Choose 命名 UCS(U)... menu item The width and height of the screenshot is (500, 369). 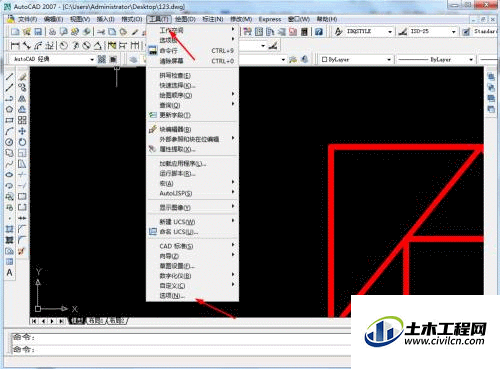pos(193,232)
